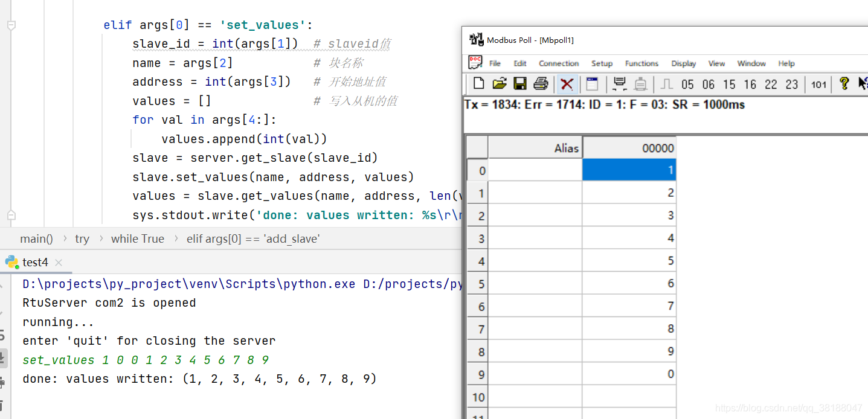Open the Setup menu
The width and height of the screenshot is (868, 419).
[602, 63]
